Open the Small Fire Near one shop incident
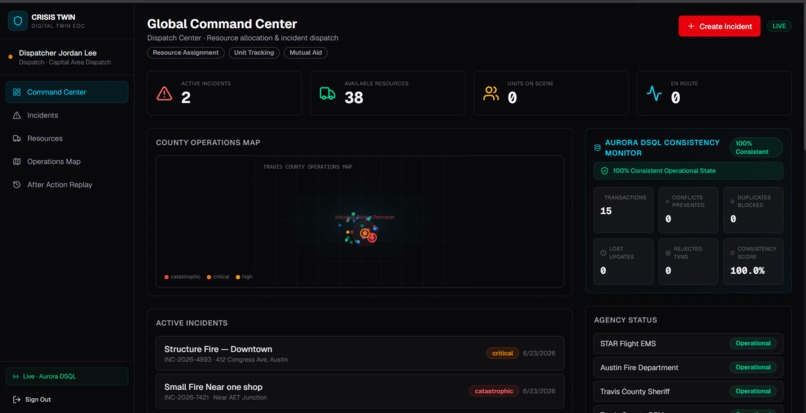The height and width of the screenshot is (413, 806). coord(360,391)
